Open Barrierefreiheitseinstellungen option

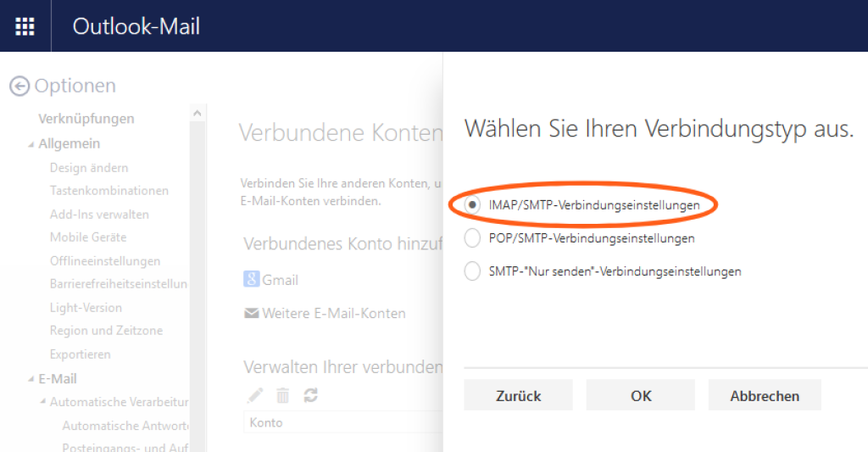[x=119, y=283]
